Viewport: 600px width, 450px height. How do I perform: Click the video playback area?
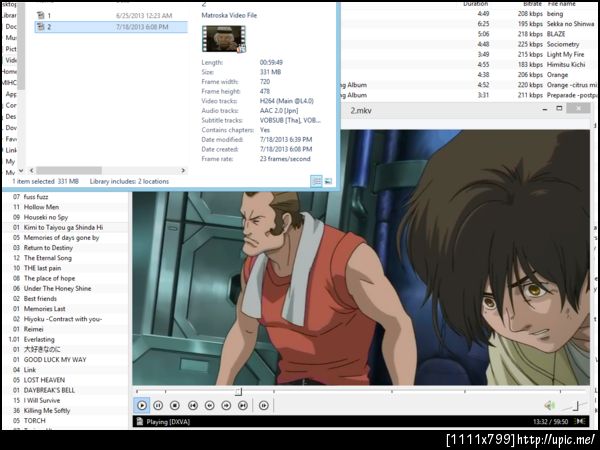click(x=361, y=257)
